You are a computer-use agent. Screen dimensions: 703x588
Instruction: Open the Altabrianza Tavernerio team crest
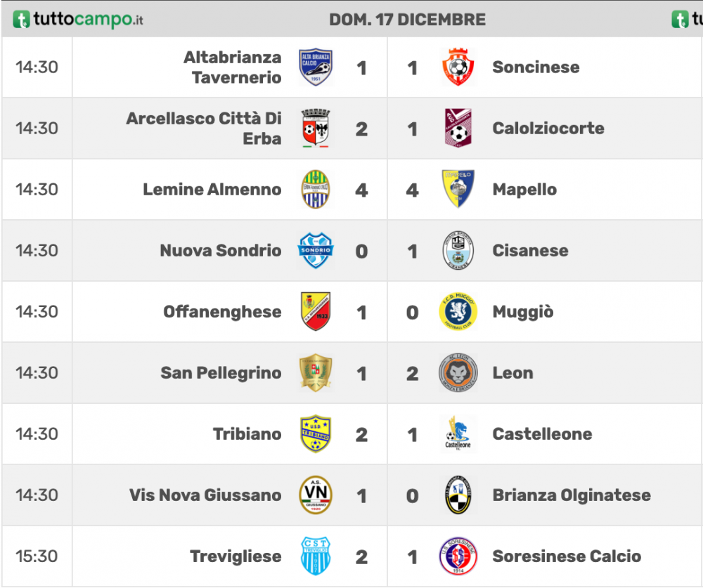(x=316, y=67)
